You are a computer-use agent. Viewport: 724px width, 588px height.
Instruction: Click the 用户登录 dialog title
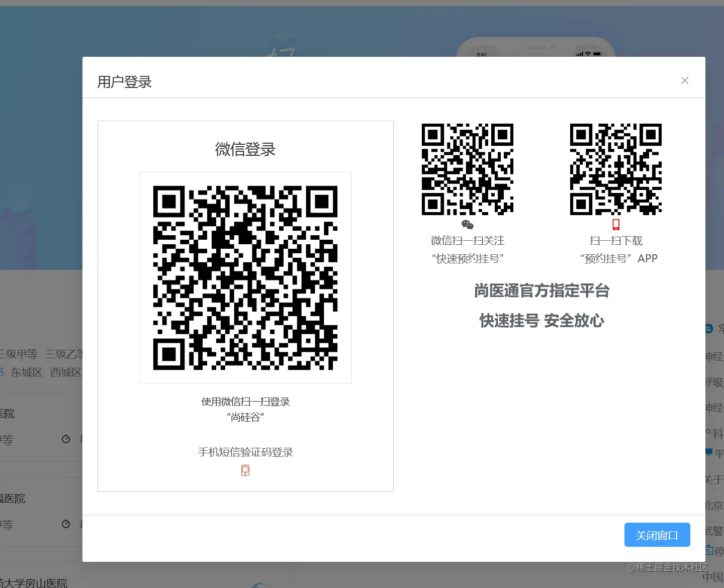point(125,82)
